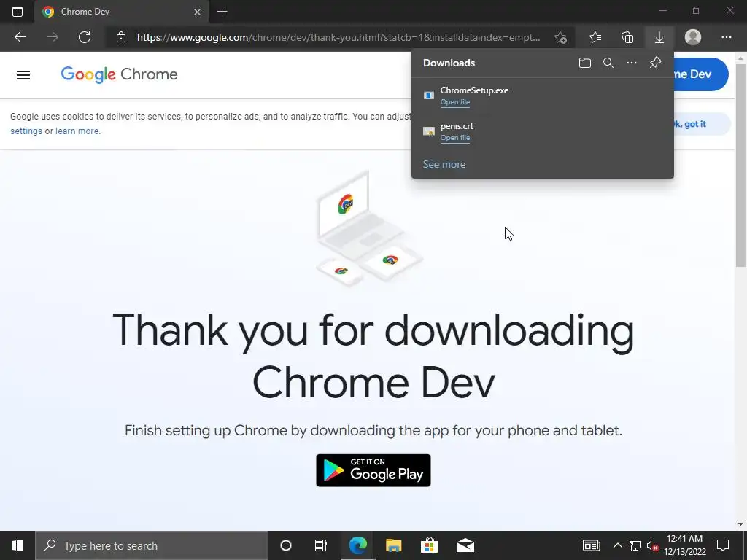This screenshot has width=747, height=560.
Task: Open News and interests taskbar icon
Action: coord(591,545)
